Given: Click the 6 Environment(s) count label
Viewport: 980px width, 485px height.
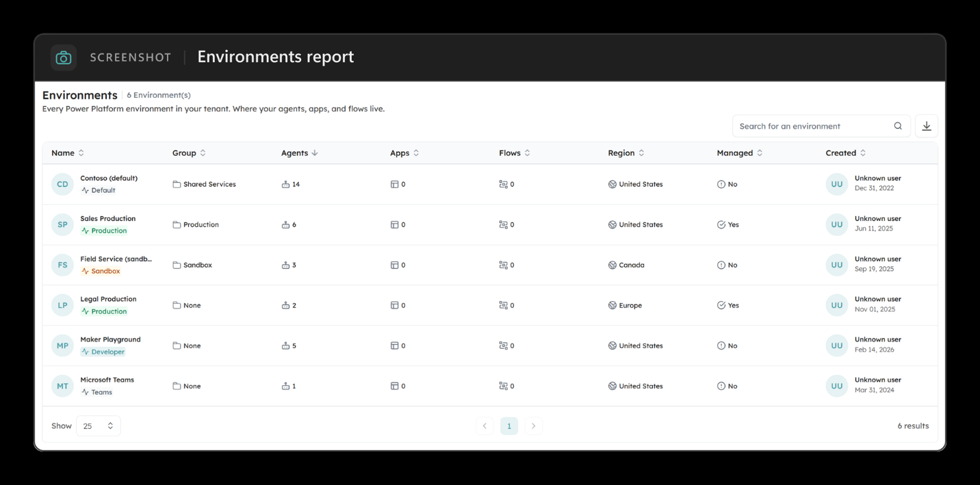Looking at the screenshot, I should click(159, 95).
